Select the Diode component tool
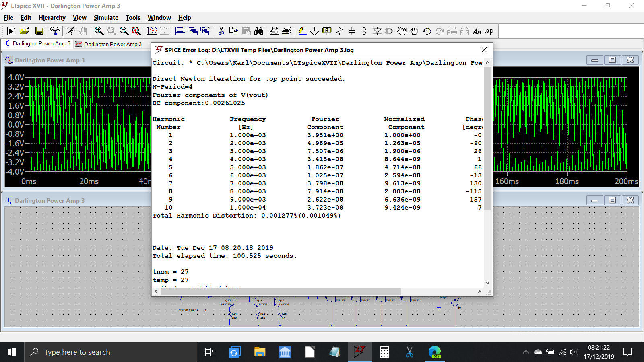This screenshot has height=362, width=644. 377,31
